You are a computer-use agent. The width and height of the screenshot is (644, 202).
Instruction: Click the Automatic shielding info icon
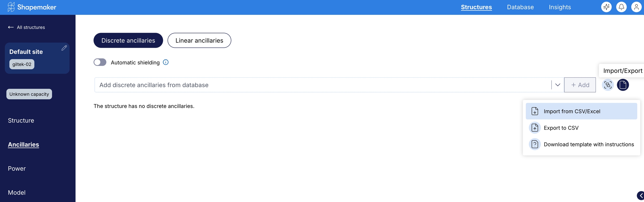[166, 62]
